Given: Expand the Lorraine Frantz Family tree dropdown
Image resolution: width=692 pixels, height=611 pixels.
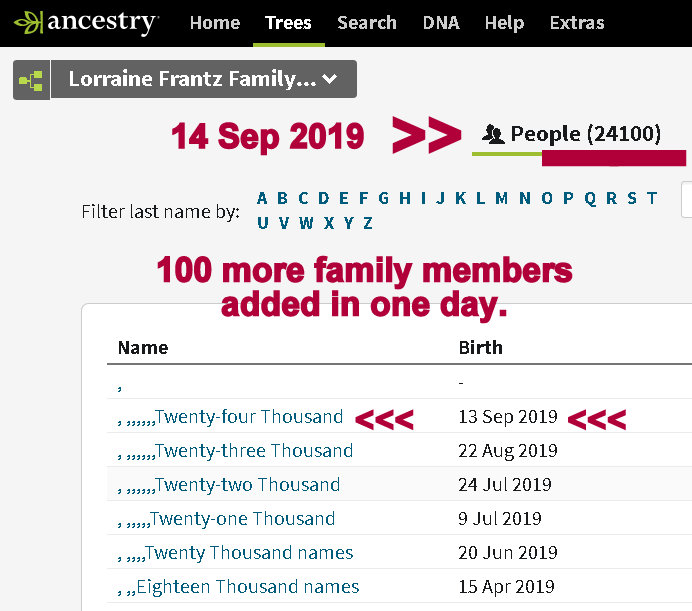Looking at the screenshot, I should pyautogui.click(x=204, y=80).
